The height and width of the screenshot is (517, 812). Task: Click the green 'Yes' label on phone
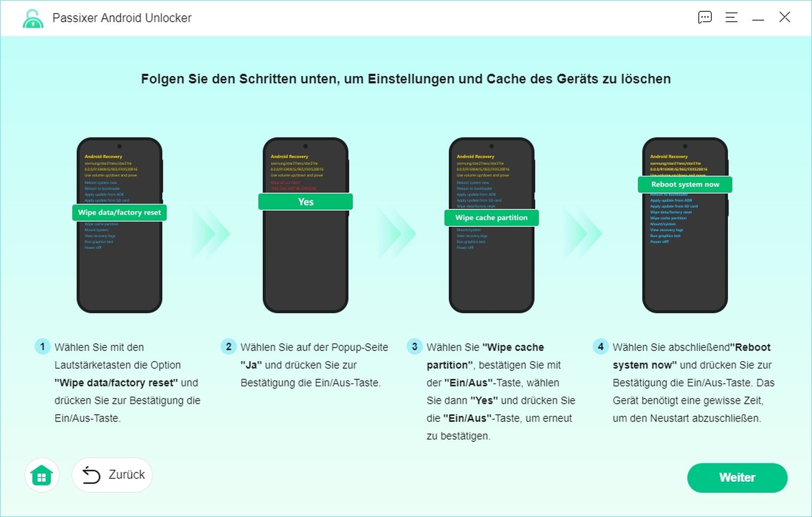(305, 202)
